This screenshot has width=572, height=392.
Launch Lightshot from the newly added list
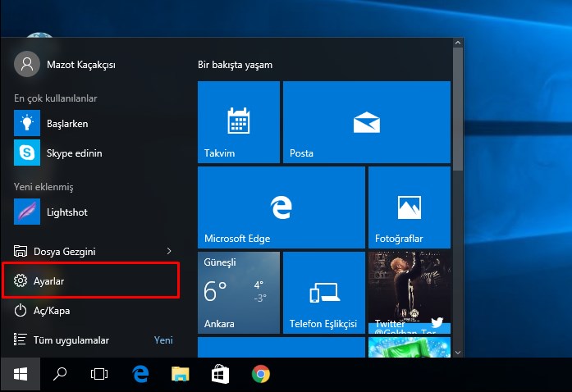click(66, 212)
